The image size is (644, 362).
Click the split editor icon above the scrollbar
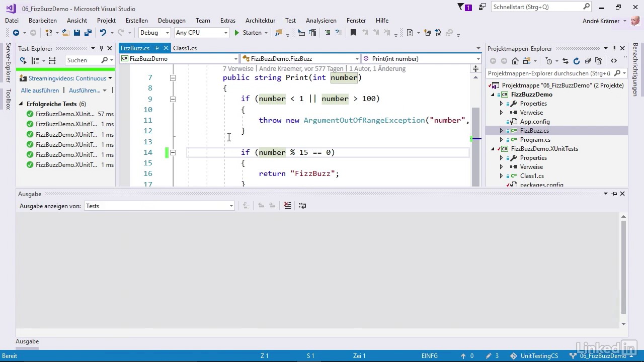click(x=475, y=69)
